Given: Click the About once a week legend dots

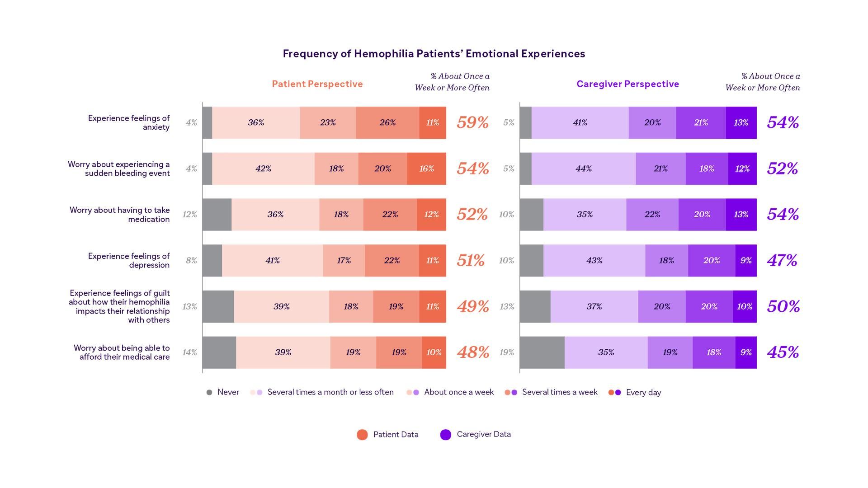Looking at the screenshot, I should click(x=413, y=393).
